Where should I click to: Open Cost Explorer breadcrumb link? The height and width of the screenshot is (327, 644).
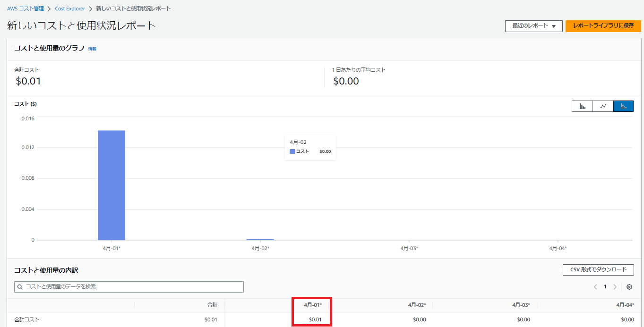pos(70,8)
